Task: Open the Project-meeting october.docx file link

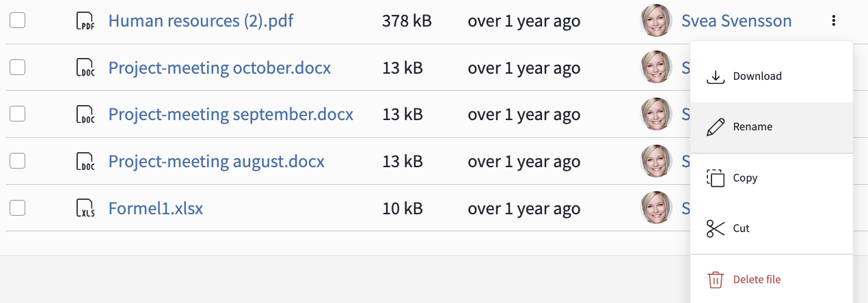Action: (x=219, y=68)
